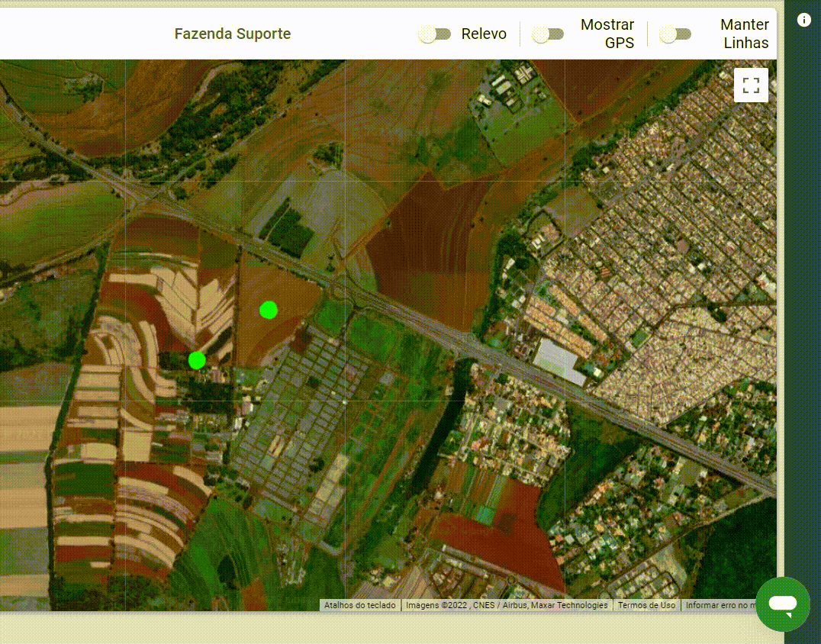The width and height of the screenshot is (821, 644).
Task: Click the info icon in dark sidebar
Action: click(803, 20)
